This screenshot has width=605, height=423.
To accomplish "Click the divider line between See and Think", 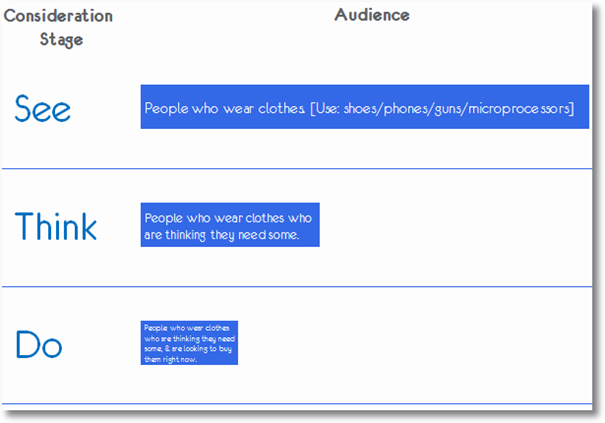I will (x=300, y=169).
